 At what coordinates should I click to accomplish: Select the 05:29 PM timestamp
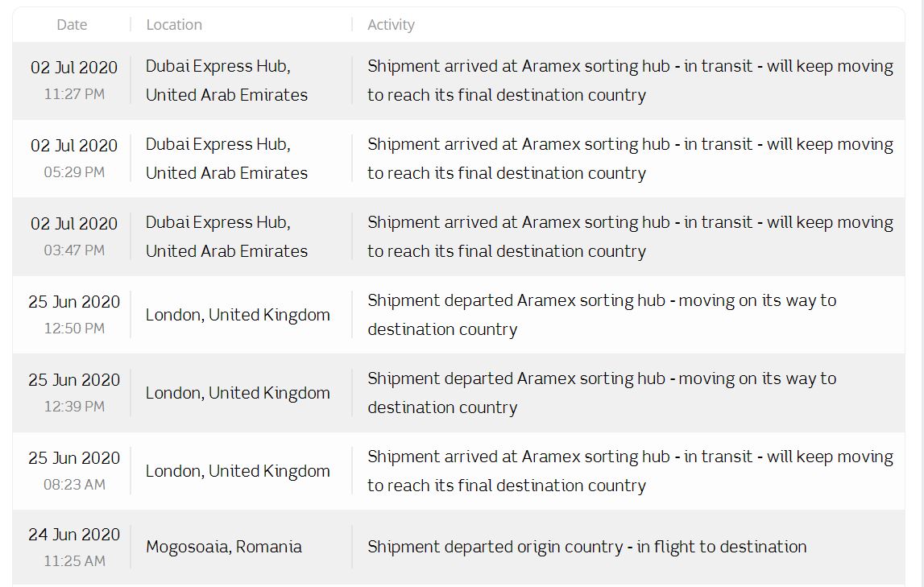pos(74,172)
